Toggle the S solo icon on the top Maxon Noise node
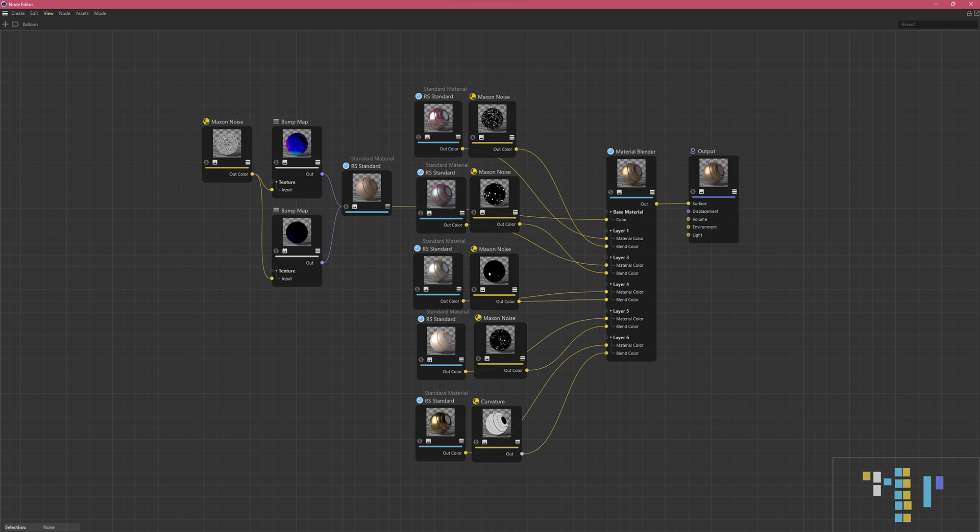980x532 pixels. click(x=472, y=136)
